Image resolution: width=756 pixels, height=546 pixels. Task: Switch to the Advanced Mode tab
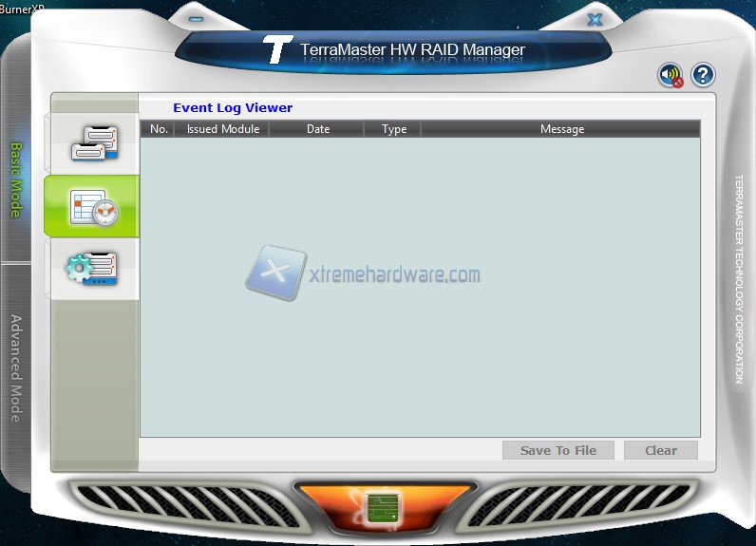pos(16,367)
